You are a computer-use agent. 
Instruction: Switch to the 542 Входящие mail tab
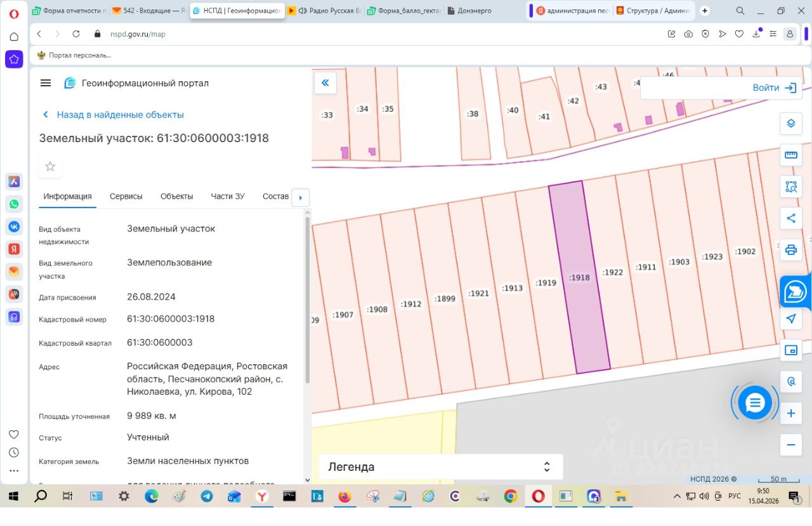[148, 11]
